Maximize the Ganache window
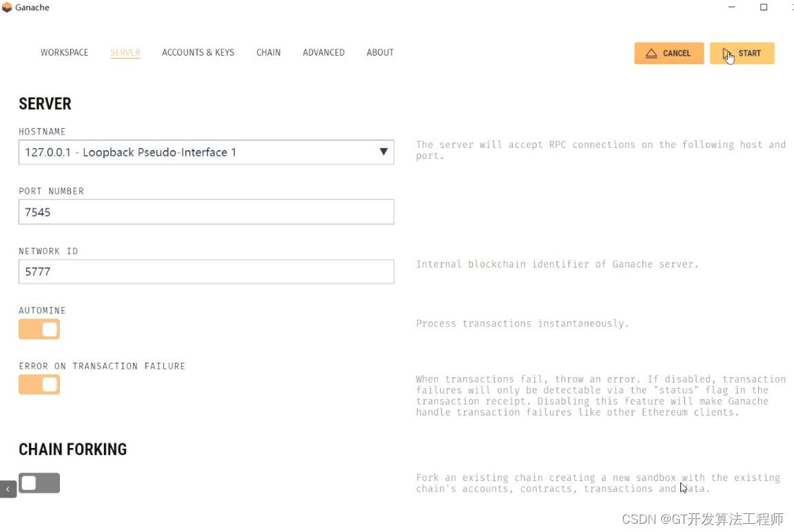Screen dimensions: 794x532 764,7
